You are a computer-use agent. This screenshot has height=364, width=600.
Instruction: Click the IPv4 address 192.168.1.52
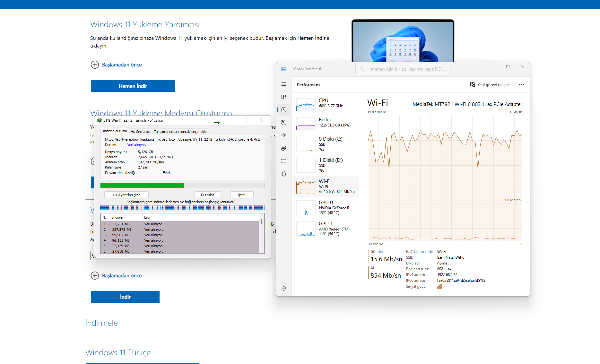(x=447, y=275)
